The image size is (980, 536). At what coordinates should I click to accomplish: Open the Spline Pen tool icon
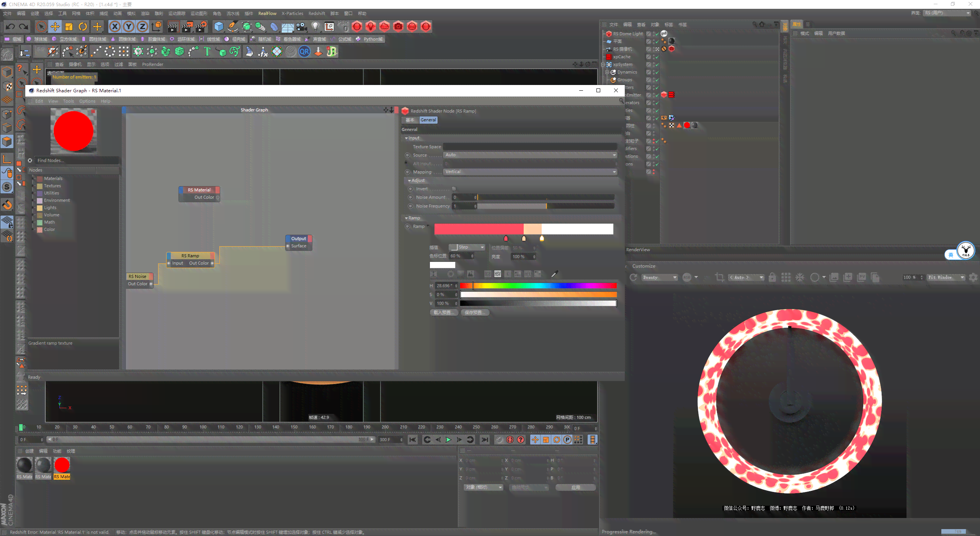click(x=233, y=26)
